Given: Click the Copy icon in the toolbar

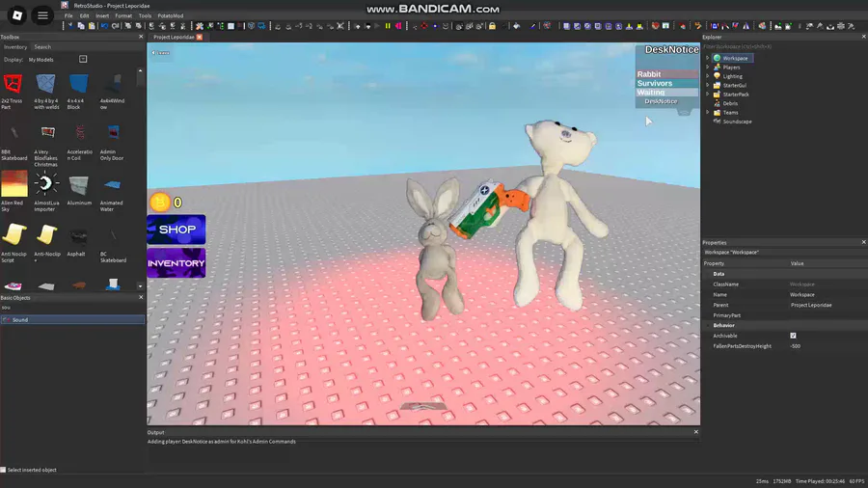Looking at the screenshot, I should 81,26.
